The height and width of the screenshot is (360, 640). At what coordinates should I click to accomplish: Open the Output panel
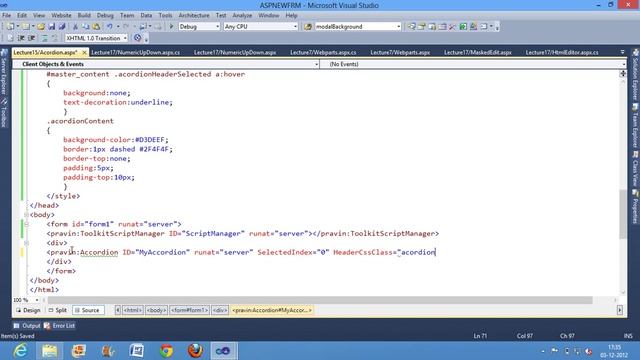coord(27,326)
